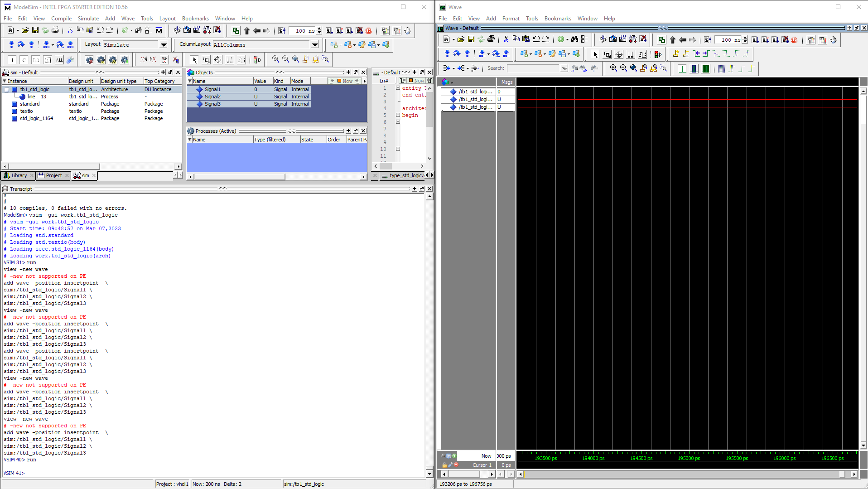Open the Bookmarks menu in Wave window
Image resolution: width=868 pixels, height=489 pixels.
pos(557,19)
